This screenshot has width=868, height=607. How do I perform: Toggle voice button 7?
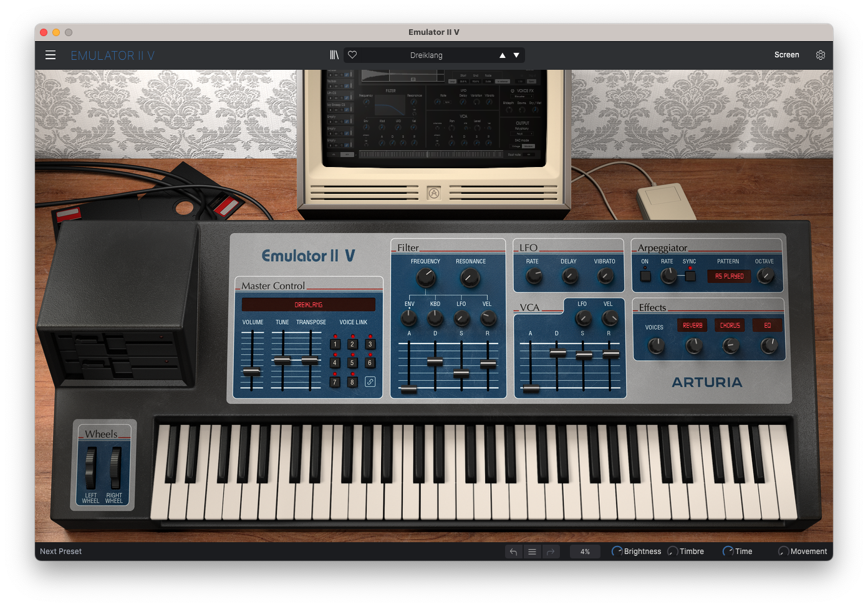pos(335,382)
